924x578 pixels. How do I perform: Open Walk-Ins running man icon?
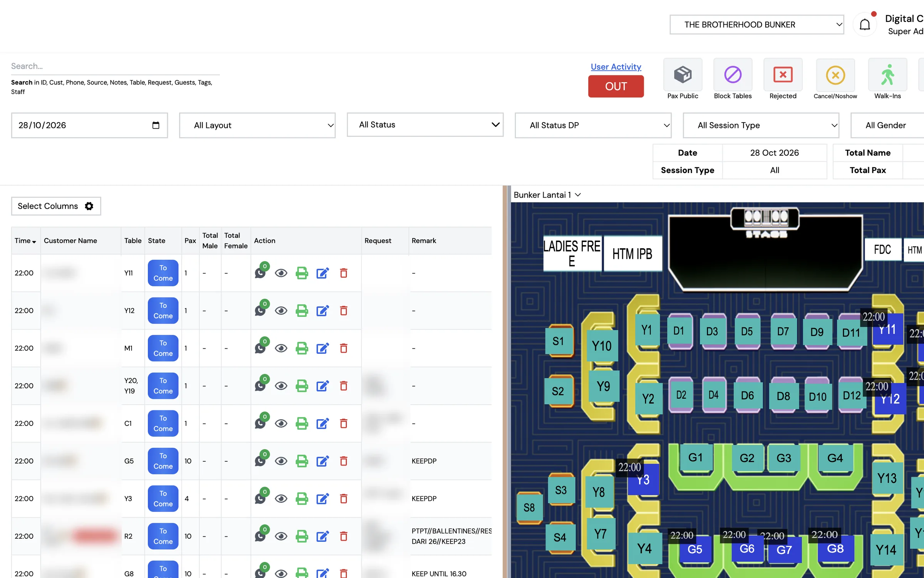[x=887, y=75]
